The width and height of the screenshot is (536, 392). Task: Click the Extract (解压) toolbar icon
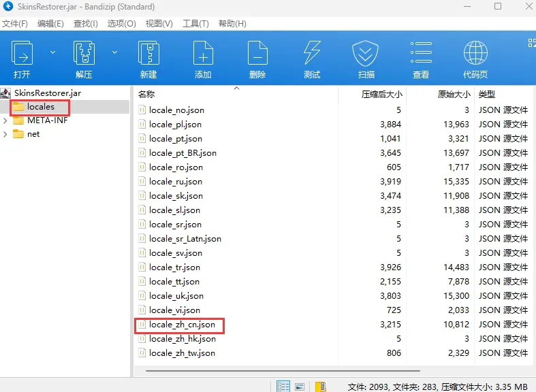(x=84, y=54)
